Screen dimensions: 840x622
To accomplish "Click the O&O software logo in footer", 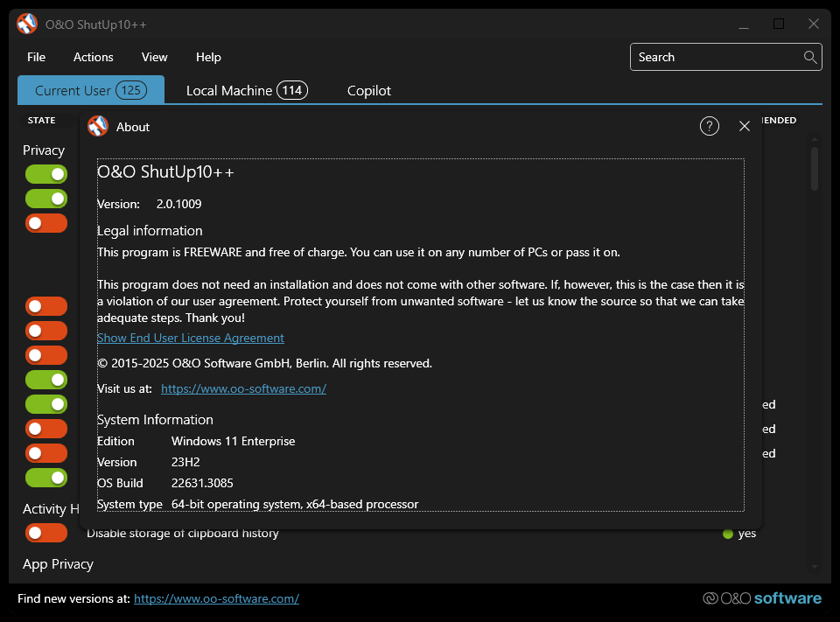I will (762, 598).
